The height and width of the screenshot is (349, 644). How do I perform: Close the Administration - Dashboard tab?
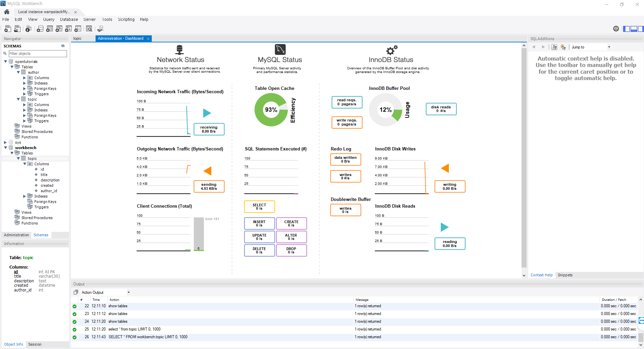148,39
